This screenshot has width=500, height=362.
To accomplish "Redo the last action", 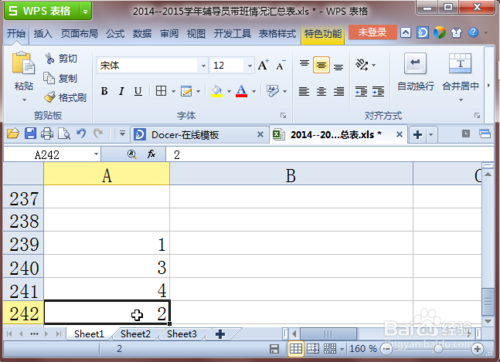I will pos(98,133).
